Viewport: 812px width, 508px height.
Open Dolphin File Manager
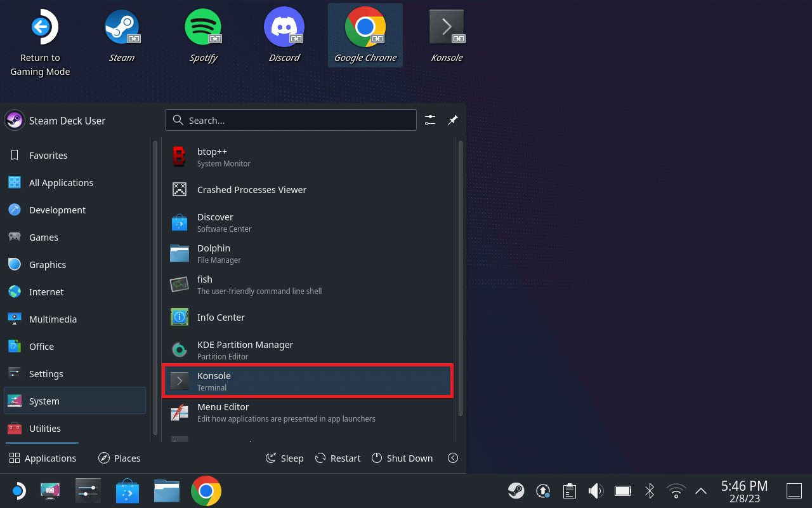308,253
